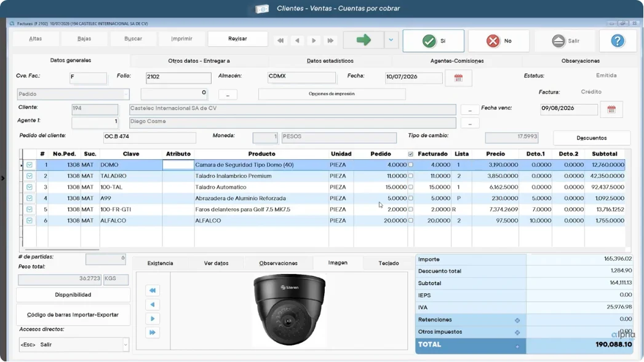Click row icon for ALFALCO line
The width and height of the screenshot is (644, 362).
(30, 221)
